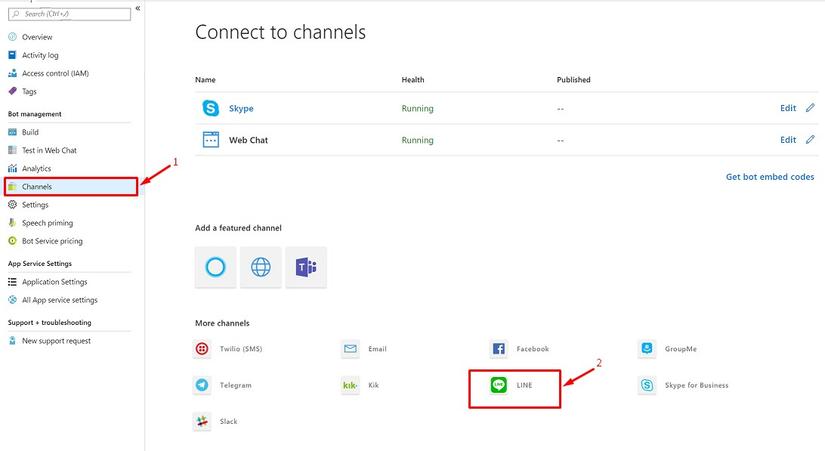The image size is (825, 451).
Task: Click the Slack channel icon
Action: coord(202,421)
